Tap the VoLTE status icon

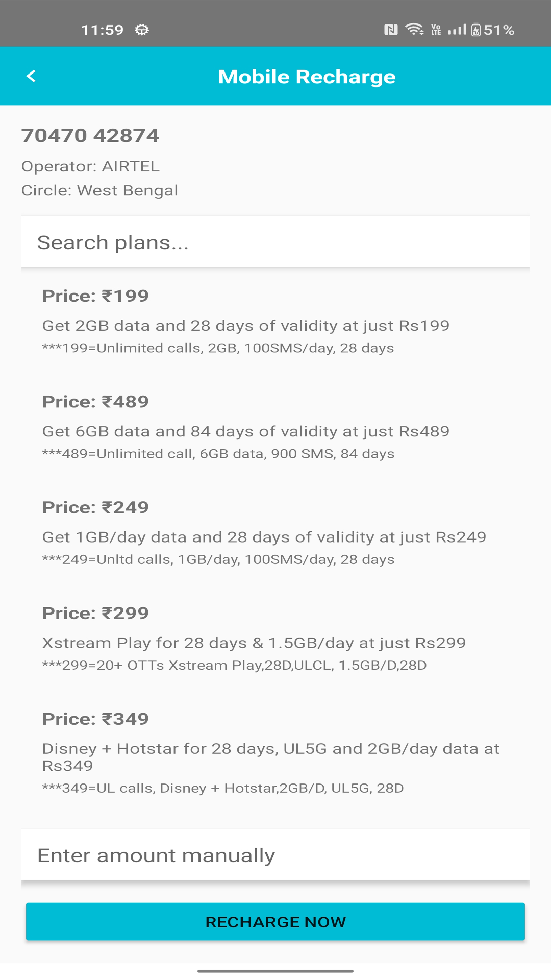(x=436, y=30)
